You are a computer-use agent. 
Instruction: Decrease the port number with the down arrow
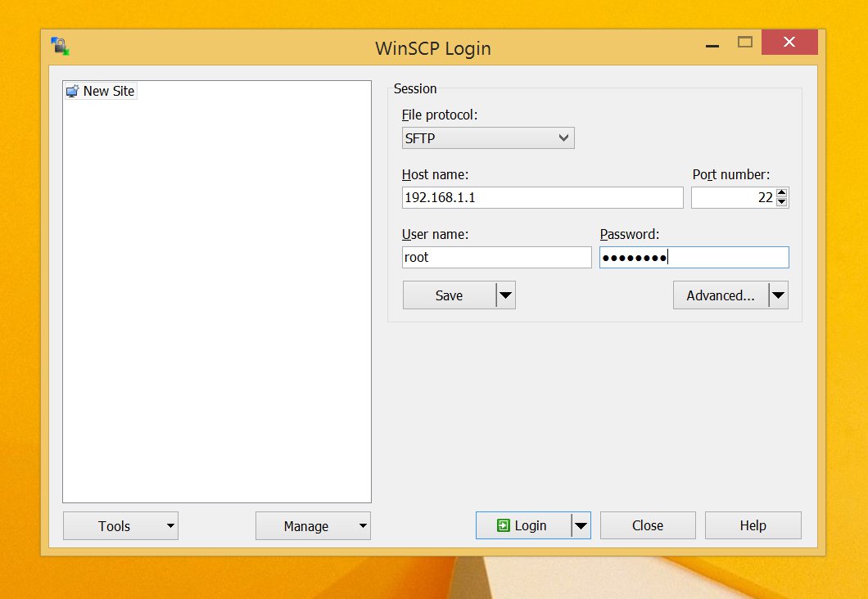[x=782, y=202]
